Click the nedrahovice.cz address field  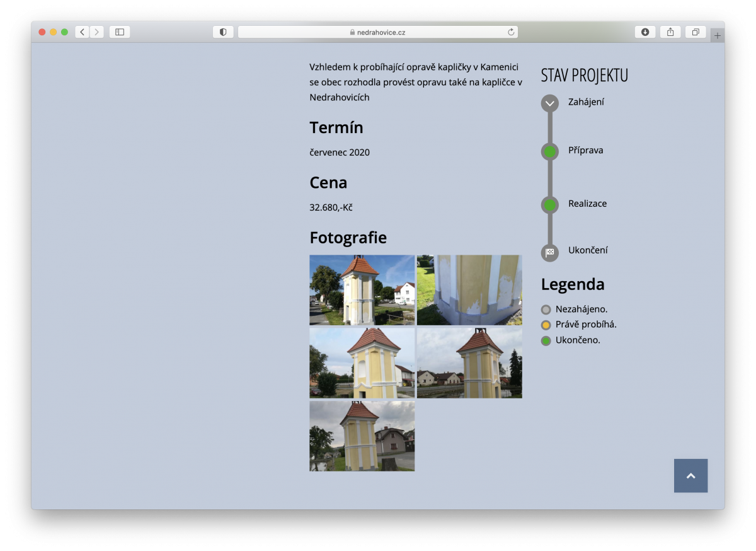(378, 32)
